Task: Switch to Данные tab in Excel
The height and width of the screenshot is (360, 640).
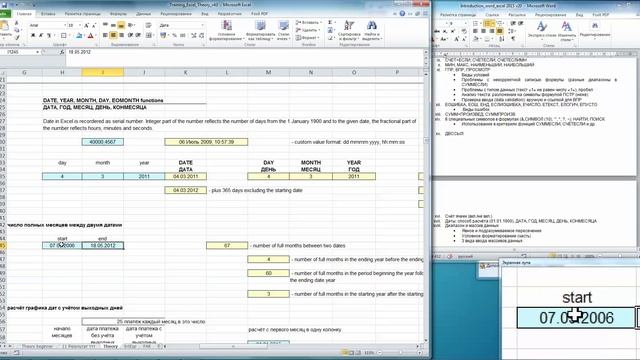Action: (143, 14)
